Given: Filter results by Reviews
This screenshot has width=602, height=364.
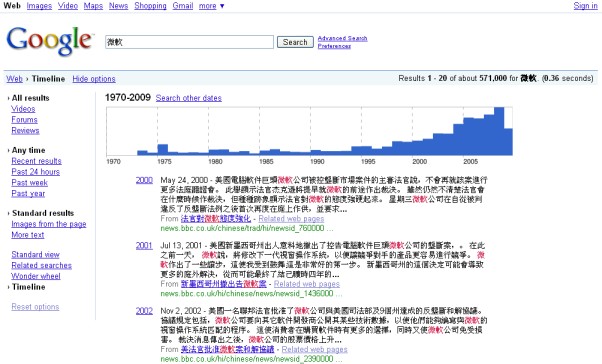Looking at the screenshot, I should tap(25, 131).
